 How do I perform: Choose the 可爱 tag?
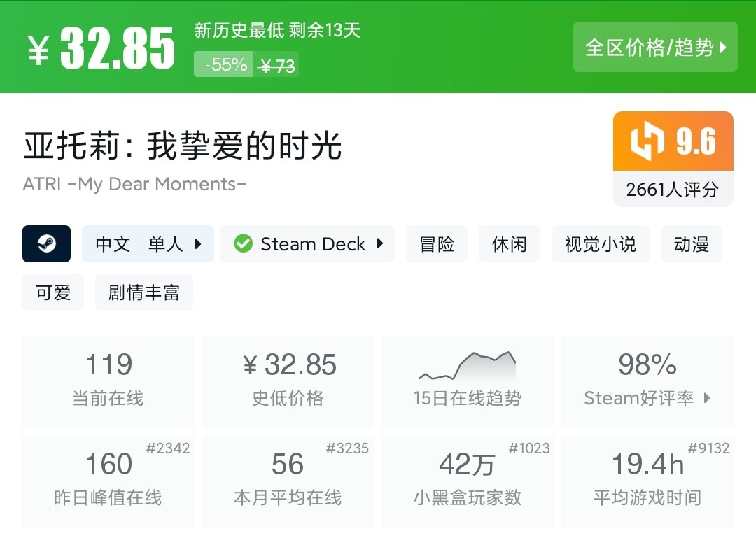pyautogui.click(x=53, y=292)
